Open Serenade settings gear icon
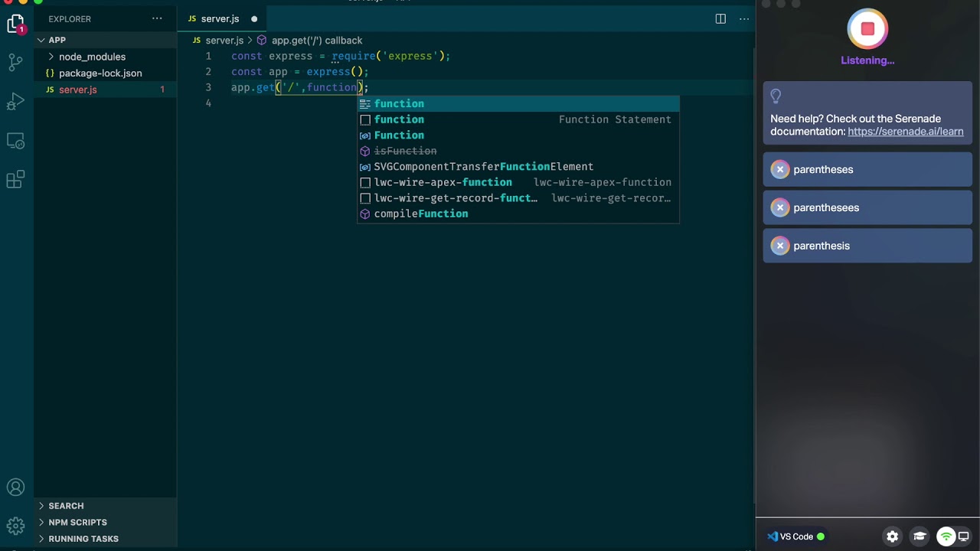The height and width of the screenshot is (551, 980). coord(892,536)
